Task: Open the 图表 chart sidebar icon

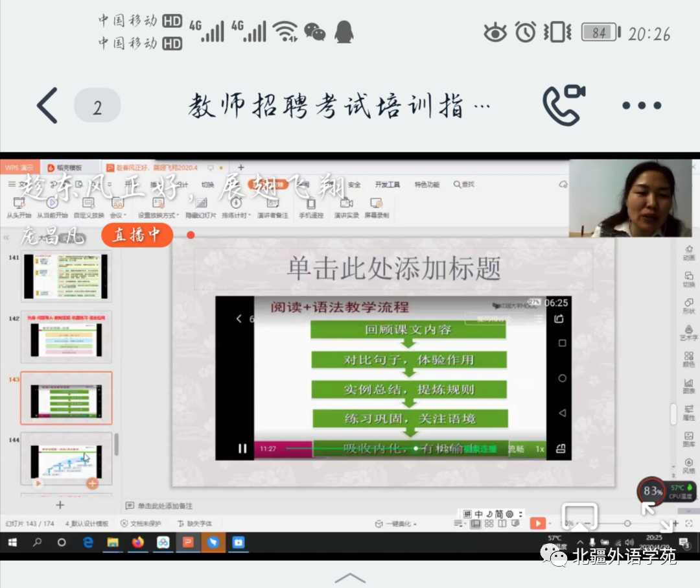Action: click(x=688, y=386)
